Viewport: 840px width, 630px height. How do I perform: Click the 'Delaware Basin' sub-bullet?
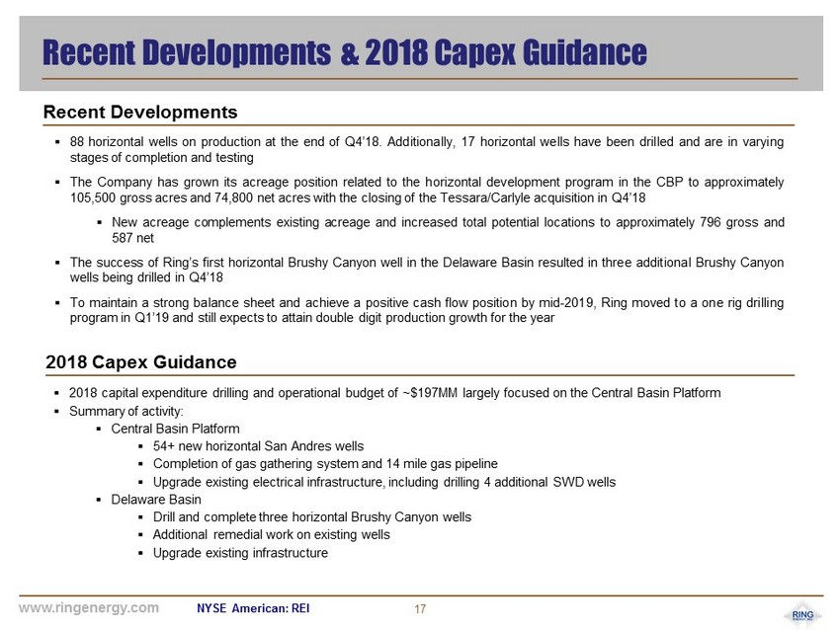tap(156, 500)
